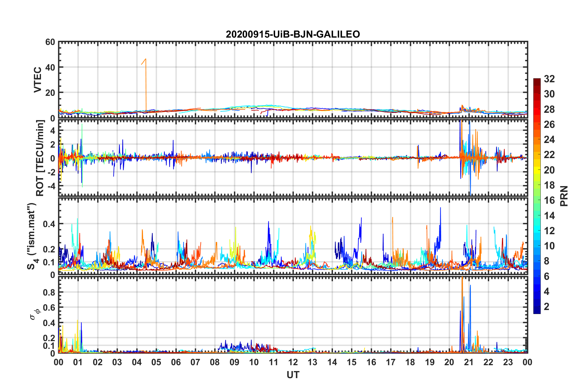Click the x-axis tick label 12
586x392 pixels.
pos(293,362)
